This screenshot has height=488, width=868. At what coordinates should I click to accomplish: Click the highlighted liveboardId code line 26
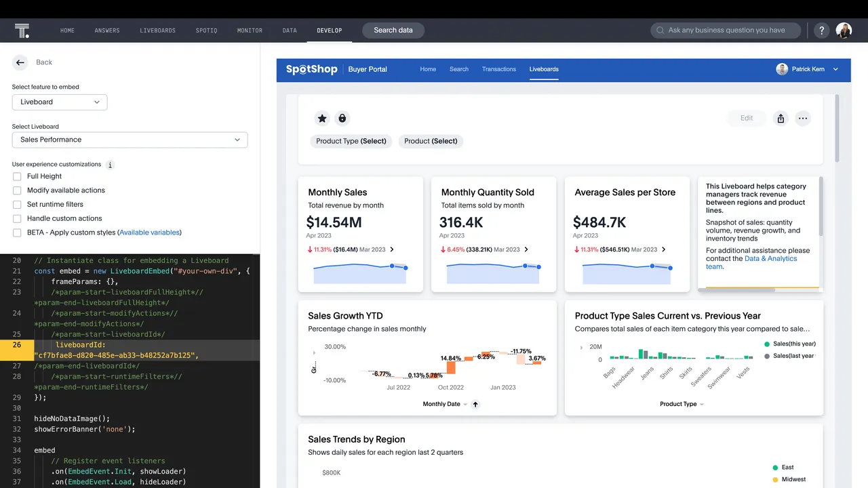[130, 350]
